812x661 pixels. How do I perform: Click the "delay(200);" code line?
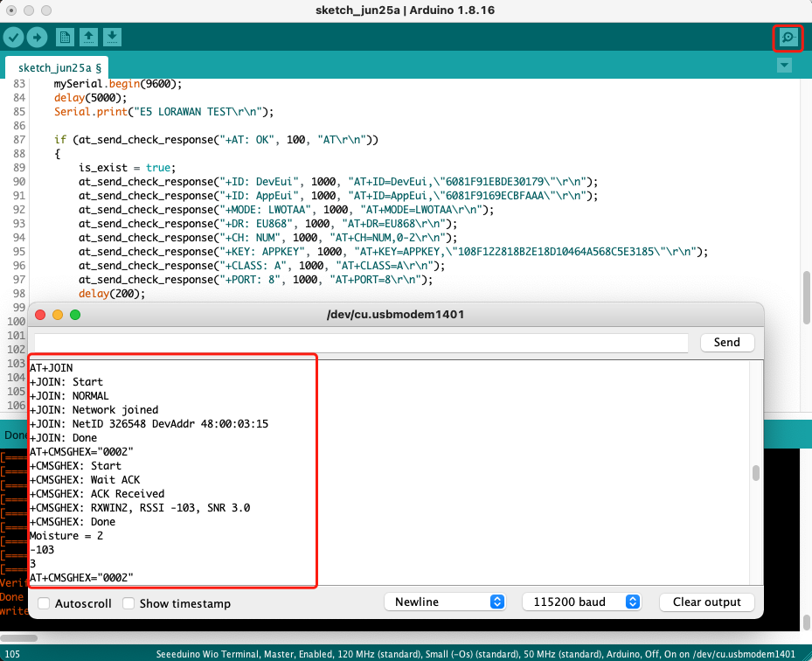(x=112, y=294)
